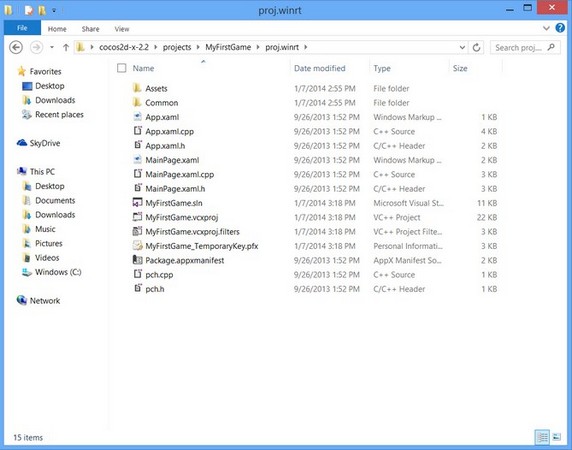
Task: Expand the cocos2d-x-2.2 breadcrumb arrow
Action: click(156, 47)
